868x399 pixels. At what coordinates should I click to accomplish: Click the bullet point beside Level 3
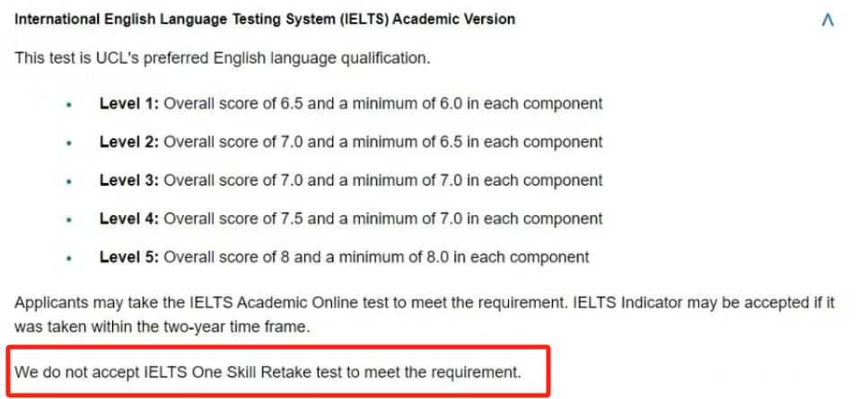(x=69, y=181)
